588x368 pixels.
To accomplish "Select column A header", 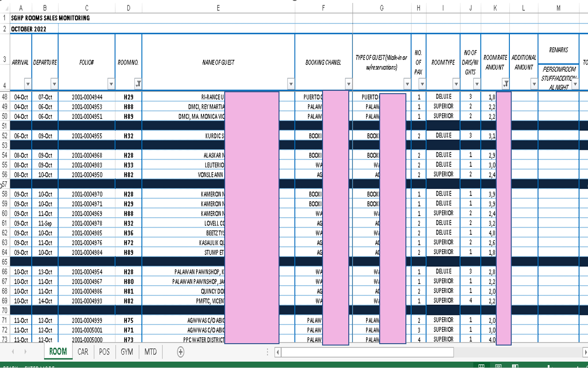I will pos(21,8).
